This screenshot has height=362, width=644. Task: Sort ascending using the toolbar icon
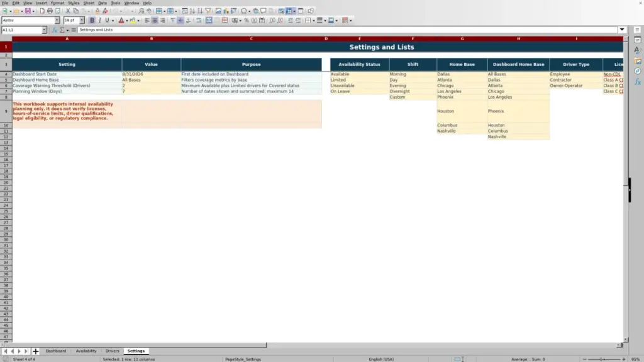(192, 11)
